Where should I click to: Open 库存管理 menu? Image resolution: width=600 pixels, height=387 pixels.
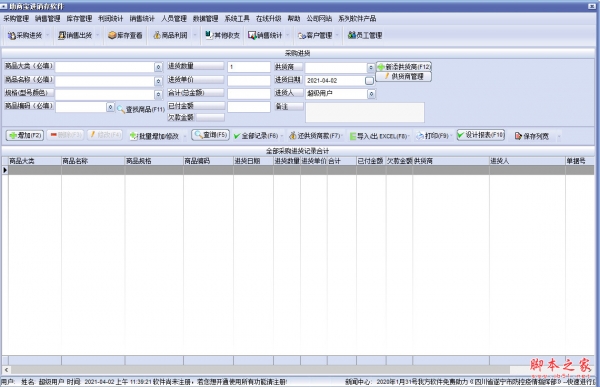pyautogui.click(x=79, y=18)
